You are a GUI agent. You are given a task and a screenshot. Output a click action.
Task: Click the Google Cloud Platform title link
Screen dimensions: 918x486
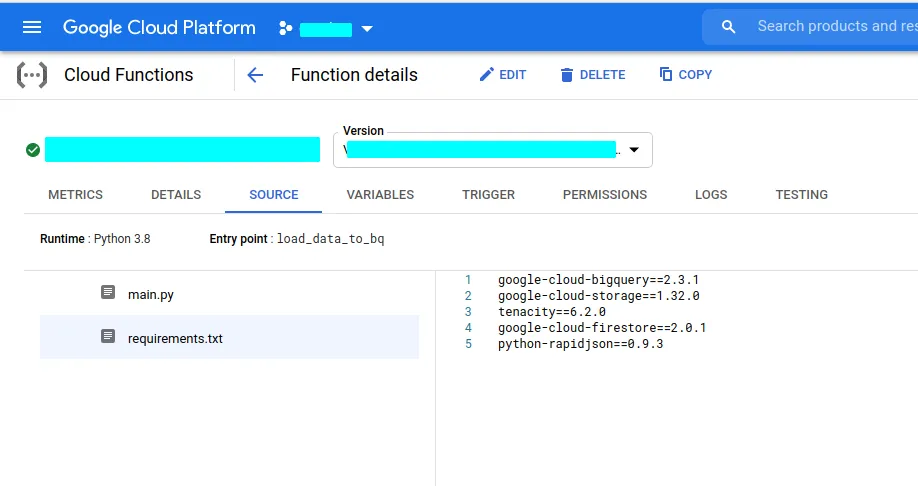click(159, 28)
